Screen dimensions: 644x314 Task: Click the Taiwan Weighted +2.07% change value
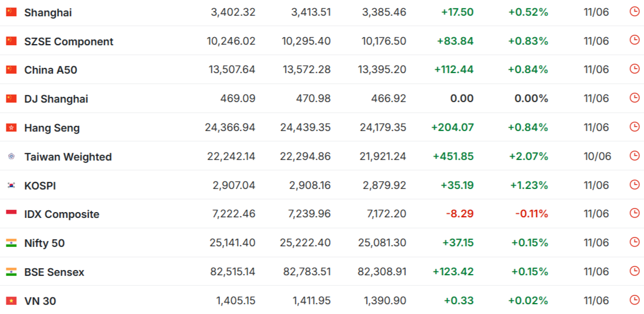[529, 156]
